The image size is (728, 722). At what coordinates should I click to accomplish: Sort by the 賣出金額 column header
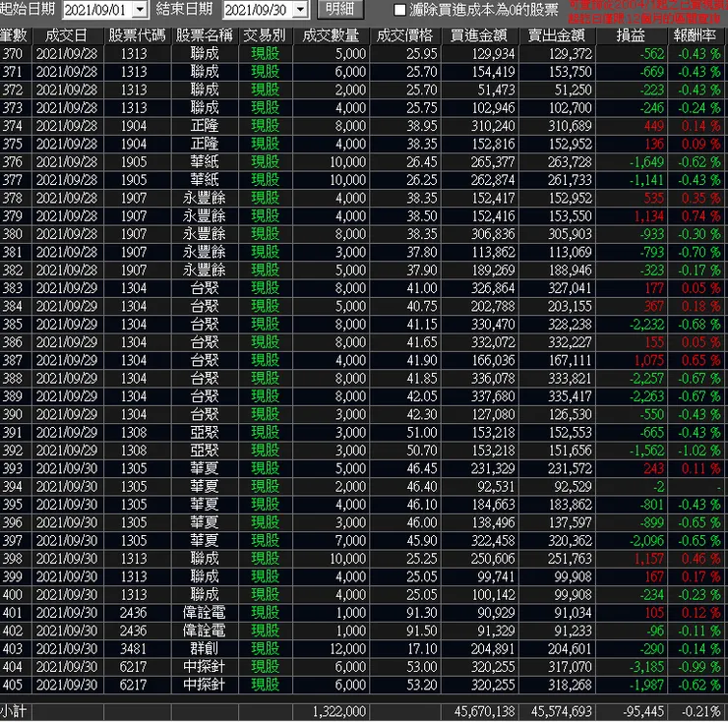[x=556, y=35]
